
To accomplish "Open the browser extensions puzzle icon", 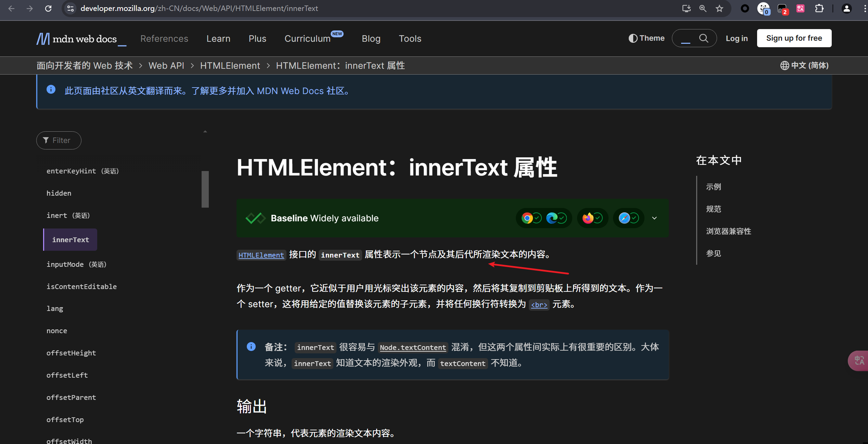I will pyautogui.click(x=819, y=9).
